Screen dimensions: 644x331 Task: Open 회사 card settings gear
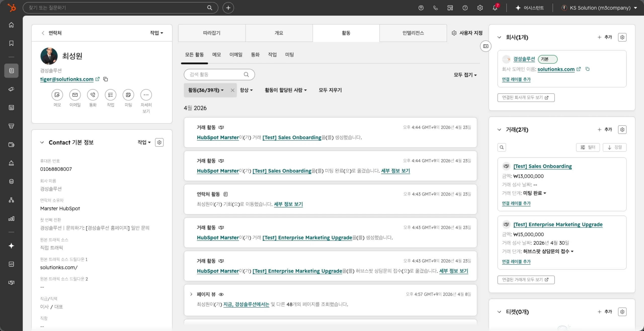pos(622,37)
